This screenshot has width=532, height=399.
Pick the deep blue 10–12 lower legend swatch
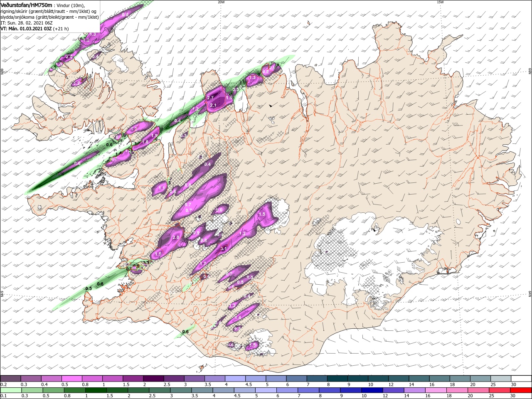click(x=372, y=390)
